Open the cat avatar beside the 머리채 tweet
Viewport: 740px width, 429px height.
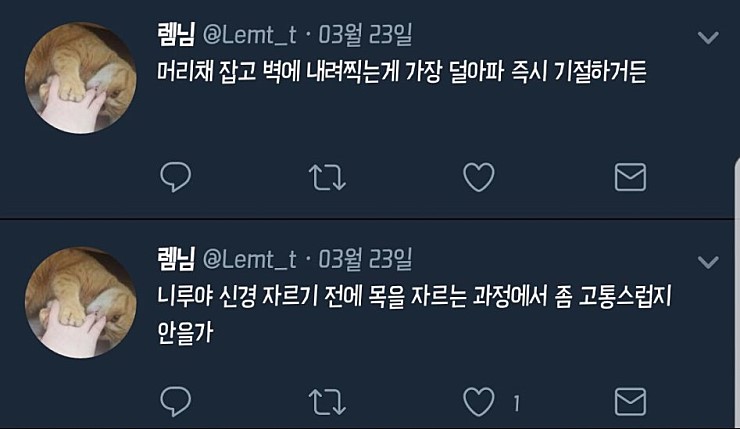(81, 77)
